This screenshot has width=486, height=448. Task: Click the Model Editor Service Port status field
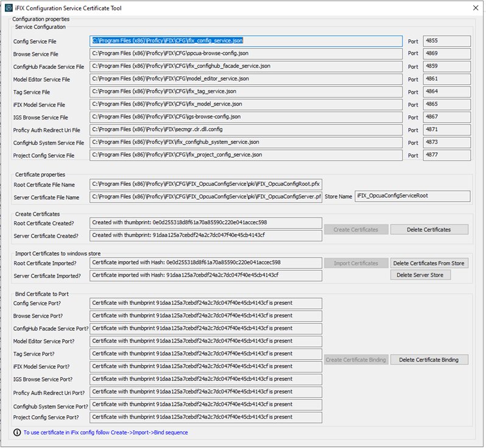(206, 341)
